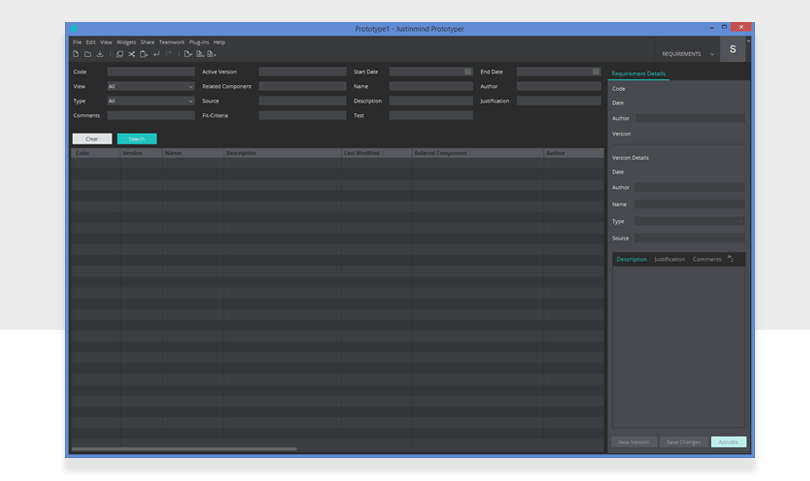This screenshot has width=810, height=481.
Task: Click the Search button
Action: tap(137, 138)
